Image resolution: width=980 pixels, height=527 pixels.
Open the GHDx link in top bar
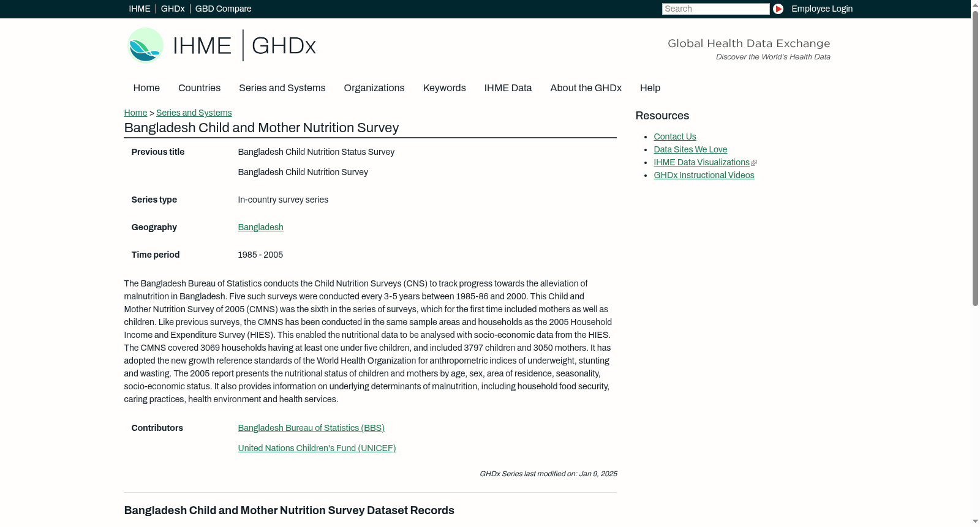[173, 9]
